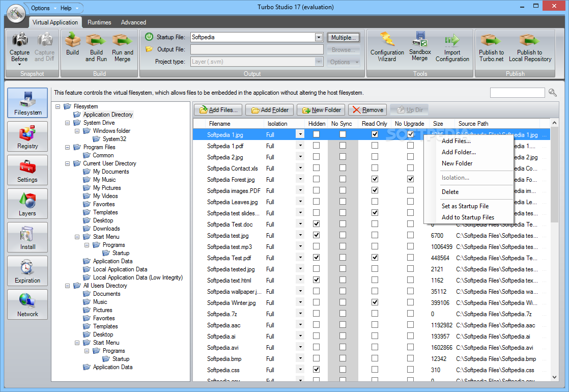
Task: Open Isolation dropdown for Softpedia.avi
Action: pyautogui.click(x=300, y=347)
